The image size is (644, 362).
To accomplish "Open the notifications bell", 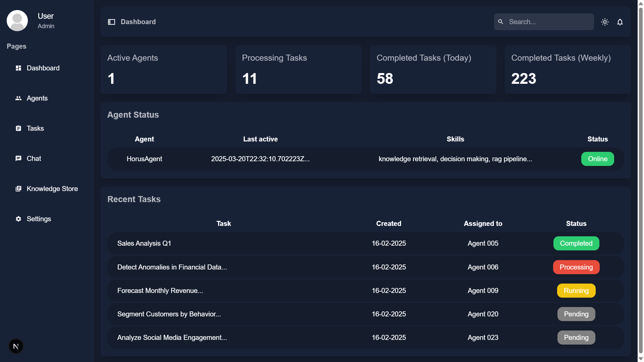I will (620, 22).
